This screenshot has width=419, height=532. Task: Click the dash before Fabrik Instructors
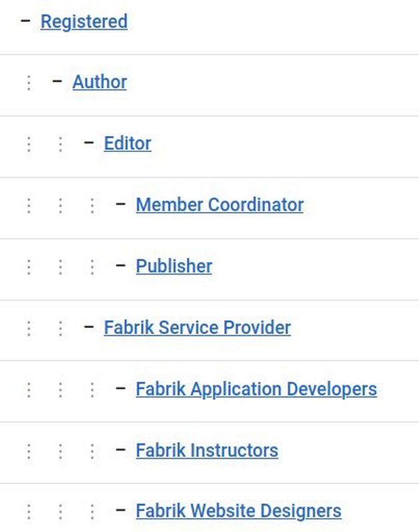tap(121, 449)
